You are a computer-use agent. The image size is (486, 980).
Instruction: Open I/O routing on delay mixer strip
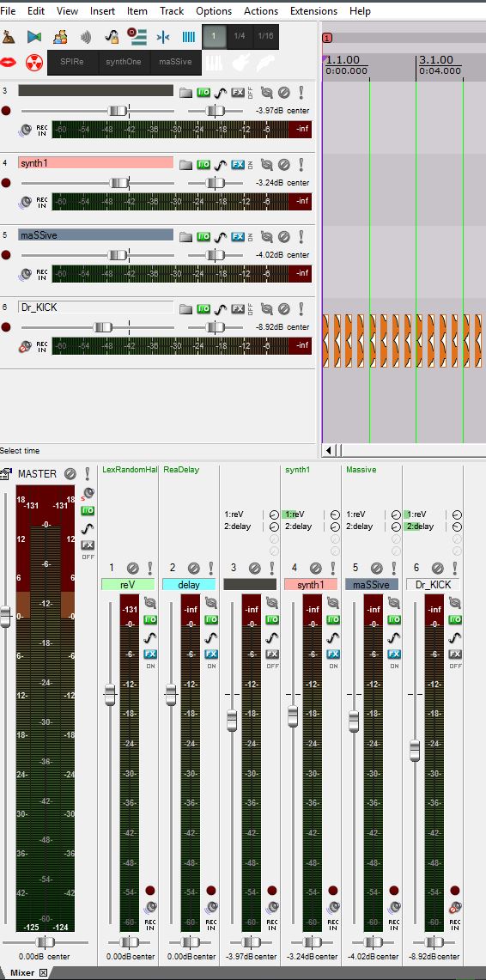click(211, 619)
